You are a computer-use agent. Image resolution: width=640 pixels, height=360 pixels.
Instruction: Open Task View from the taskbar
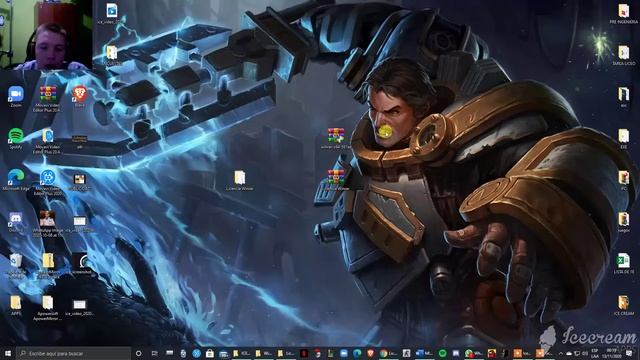[154, 353]
